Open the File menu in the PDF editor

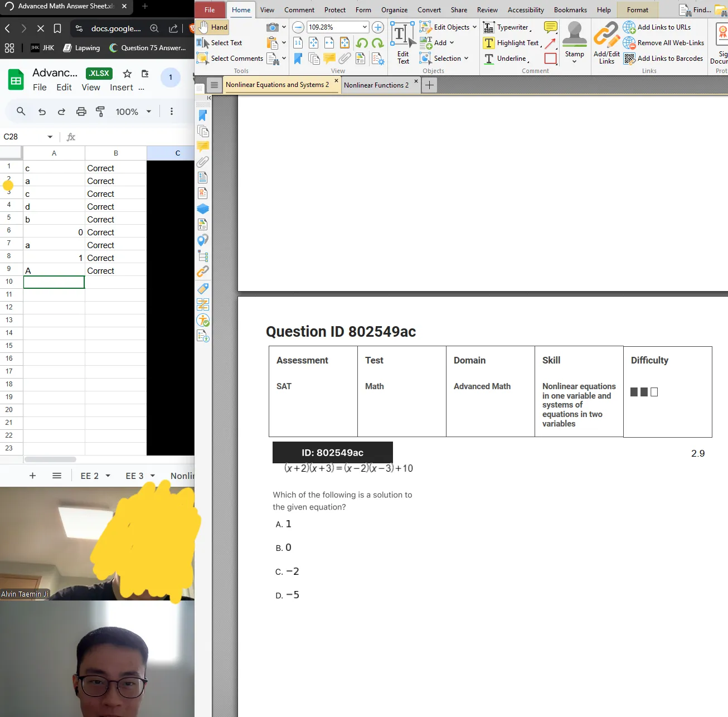point(210,9)
